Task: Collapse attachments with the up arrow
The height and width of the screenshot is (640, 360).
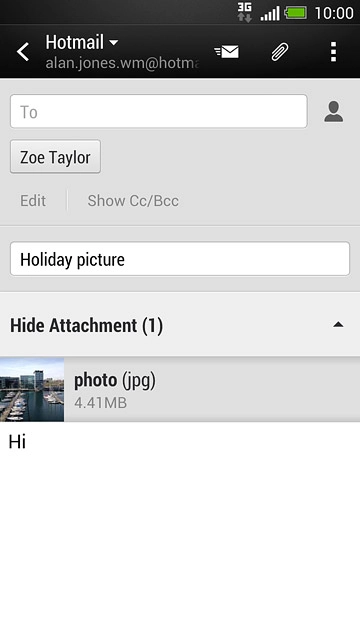Action: coord(338,325)
